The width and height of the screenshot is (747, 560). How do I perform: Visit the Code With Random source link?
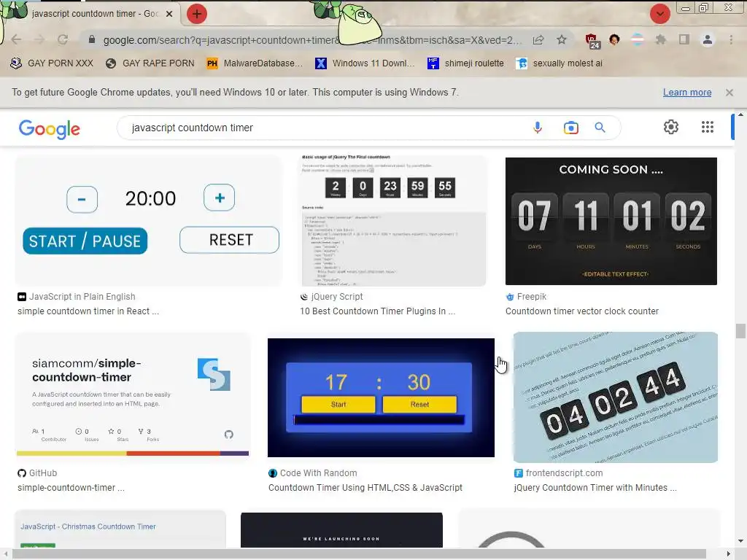click(x=312, y=472)
